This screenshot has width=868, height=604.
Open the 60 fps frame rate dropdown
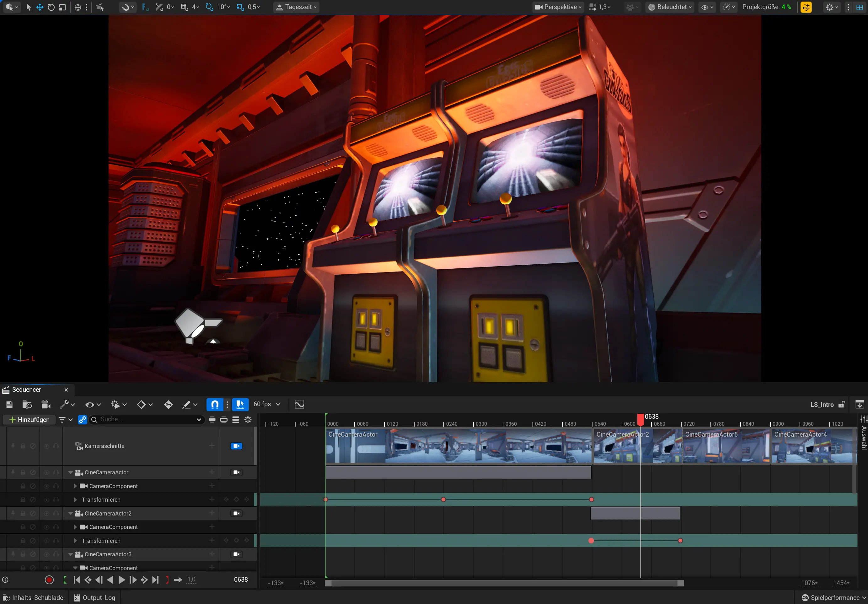coord(267,404)
